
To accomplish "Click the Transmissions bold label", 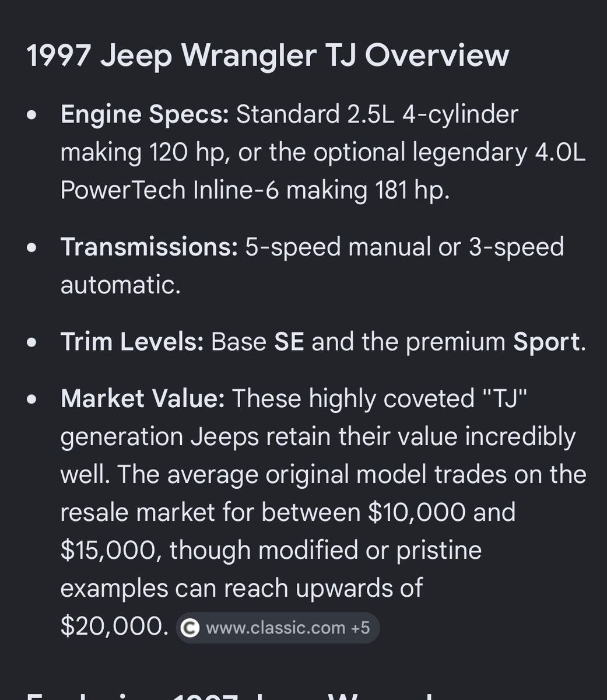I will pos(149,247).
